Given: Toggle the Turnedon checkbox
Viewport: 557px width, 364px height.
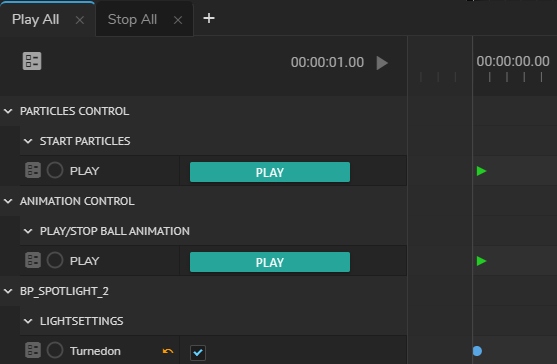Looking at the screenshot, I should coord(198,353).
